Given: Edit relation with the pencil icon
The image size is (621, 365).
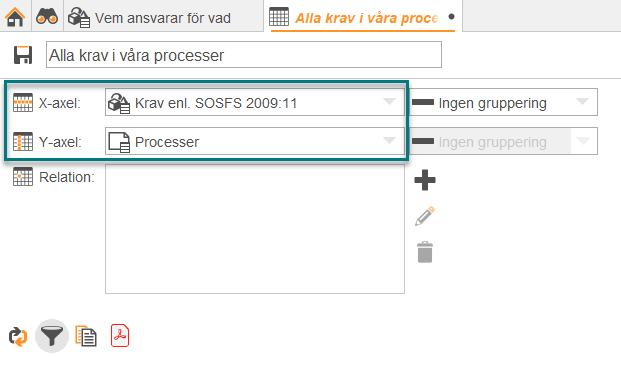Looking at the screenshot, I should (x=425, y=216).
